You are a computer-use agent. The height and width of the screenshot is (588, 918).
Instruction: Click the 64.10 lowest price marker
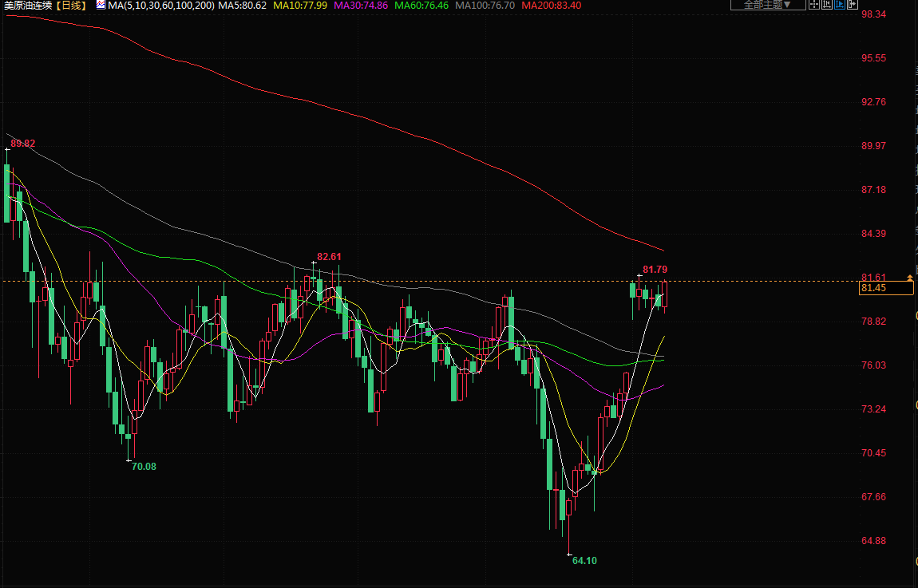[x=584, y=561]
